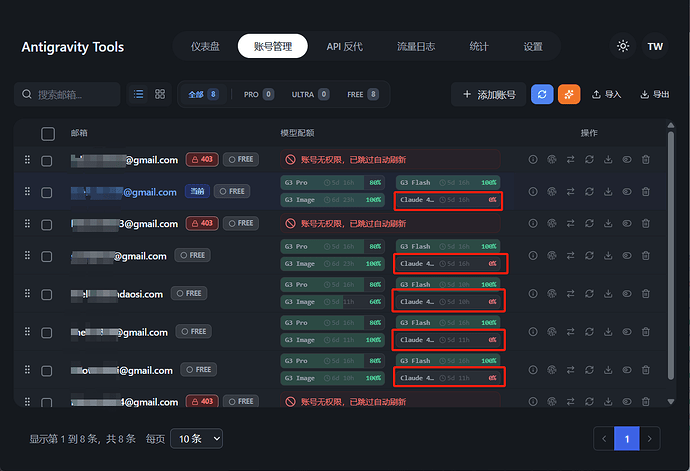Export the 当前 account via download icon
The height and width of the screenshot is (471, 690).
608,192
